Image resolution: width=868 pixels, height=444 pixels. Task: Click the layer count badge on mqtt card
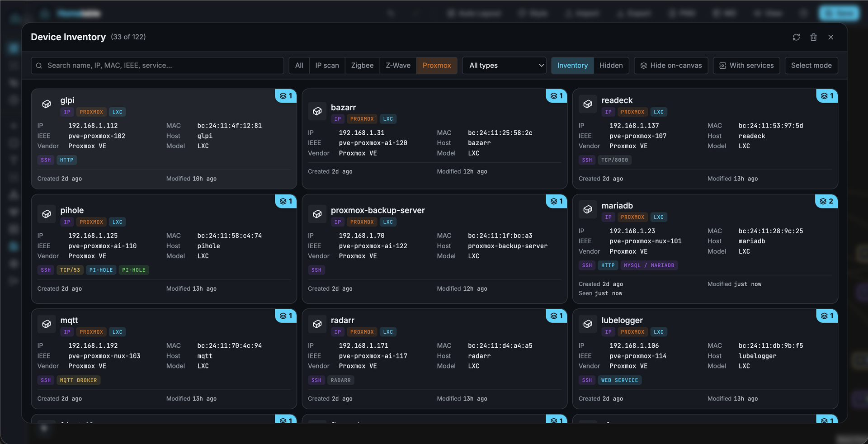(286, 316)
